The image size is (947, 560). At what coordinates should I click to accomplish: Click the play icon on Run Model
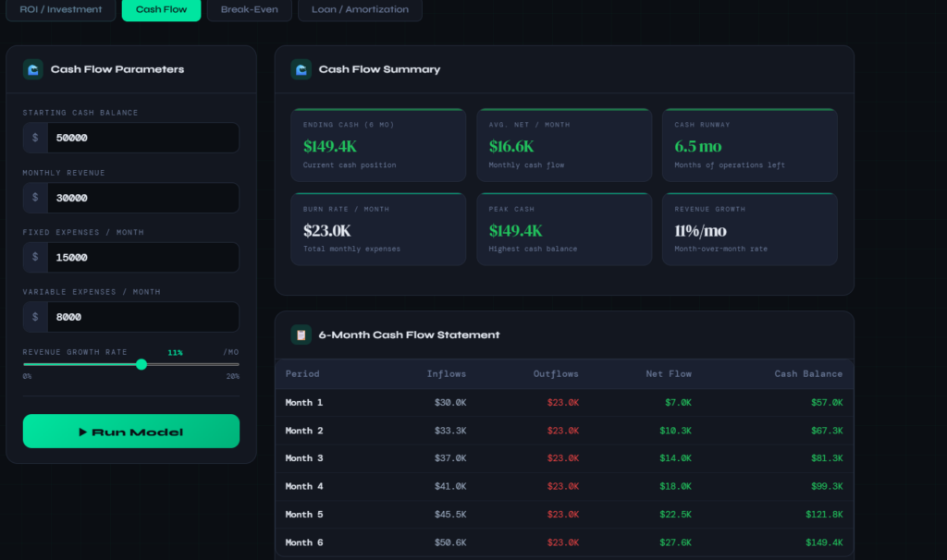tap(82, 432)
